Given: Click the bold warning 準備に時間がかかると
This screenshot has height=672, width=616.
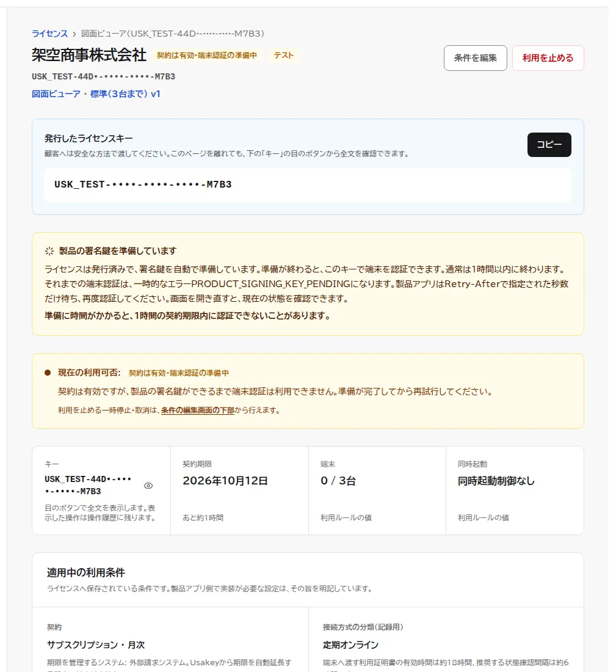Looking at the screenshot, I should click(187, 316).
